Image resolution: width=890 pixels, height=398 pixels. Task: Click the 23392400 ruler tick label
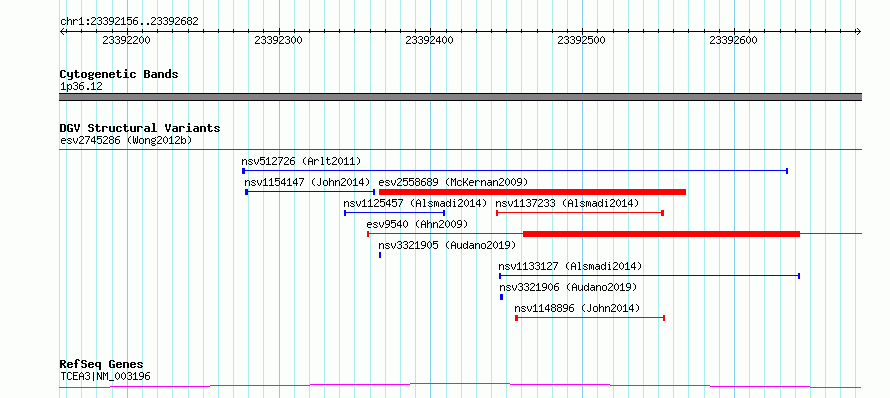pos(429,40)
